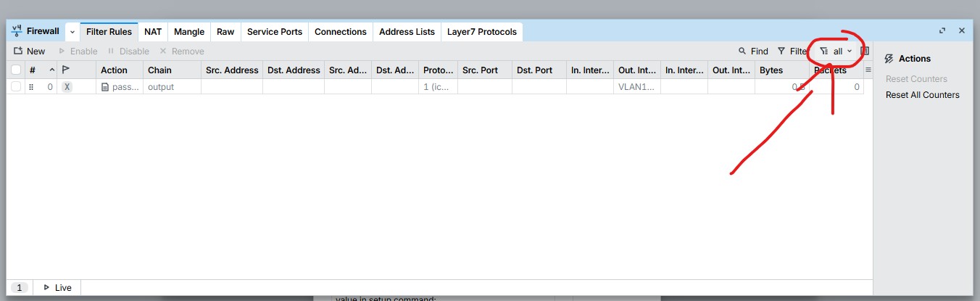Viewport: 980px width, 301px height.
Task: Click the Remove toolbar button
Action: point(182,51)
